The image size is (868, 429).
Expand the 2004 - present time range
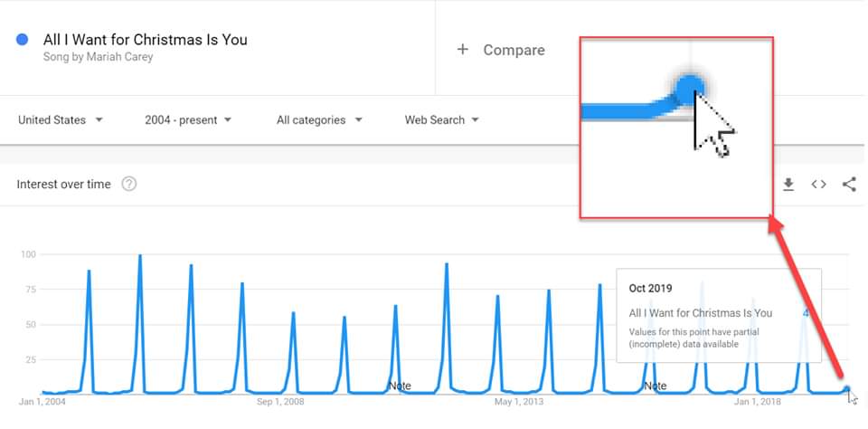coord(188,119)
